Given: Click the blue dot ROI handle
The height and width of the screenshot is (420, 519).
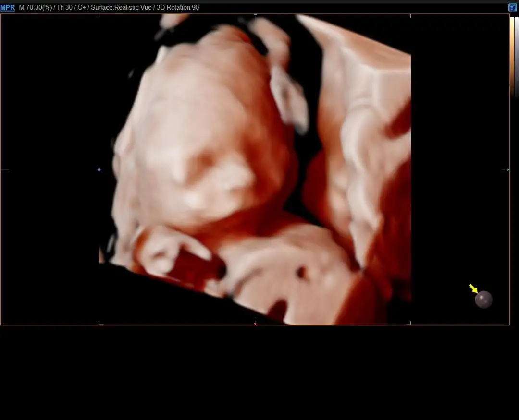Looking at the screenshot, I should pyautogui.click(x=99, y=170).
